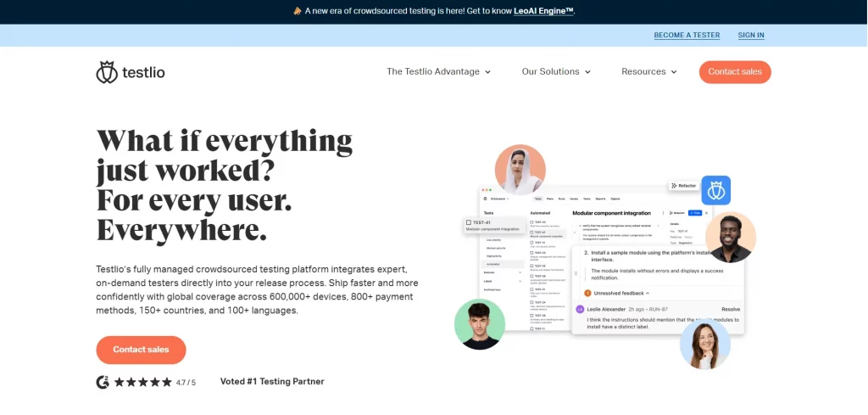This screenshot has width=868, height=415.
Task: Click the 'Voted #1 Testing Partner' text
Action: tap(272, 381)
